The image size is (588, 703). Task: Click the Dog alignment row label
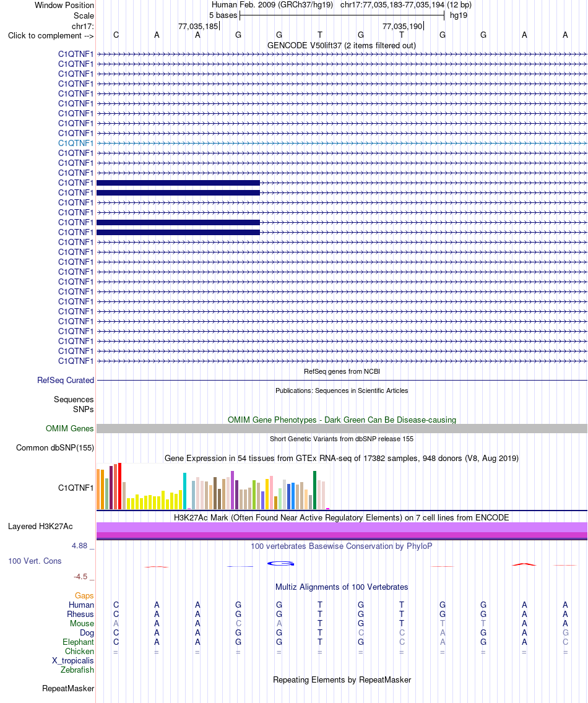87,633
